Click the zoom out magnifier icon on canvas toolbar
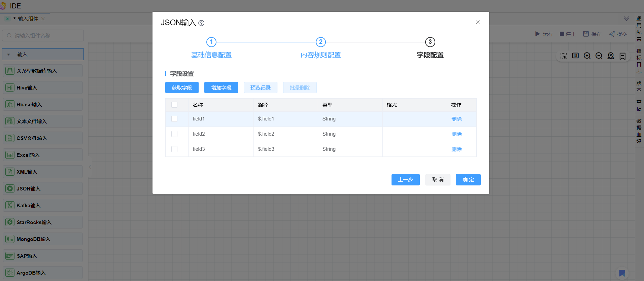Image resolution: width=644 pixels, height=281 pixels. [x=599, y=56]
